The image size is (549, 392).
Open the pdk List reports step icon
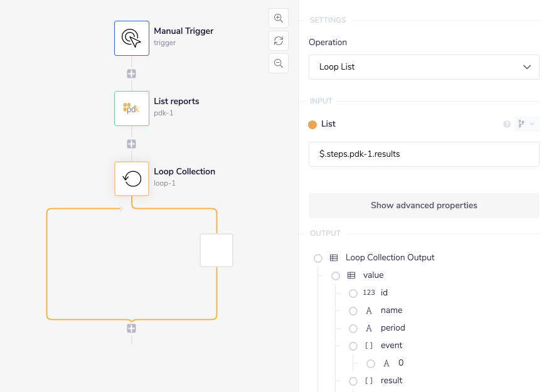pyautogui.click(x=131, y=108)
